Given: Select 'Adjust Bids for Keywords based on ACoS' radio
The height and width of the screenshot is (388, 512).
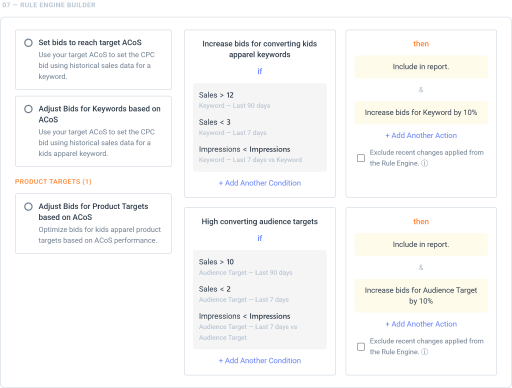Looking at the screenshot, I should (28, 109).
